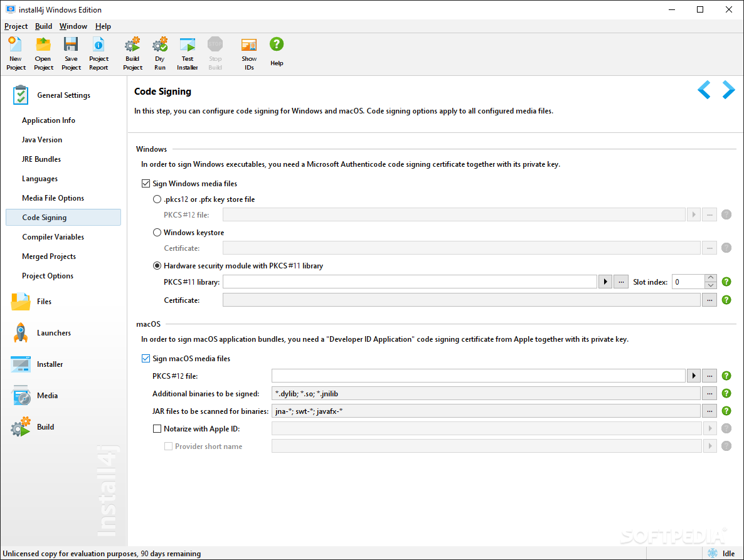The image size is (744, 560).
Task: Click the macOS PKCS#12 file input field
Action: pyautogui.click(x=479, y=376)
